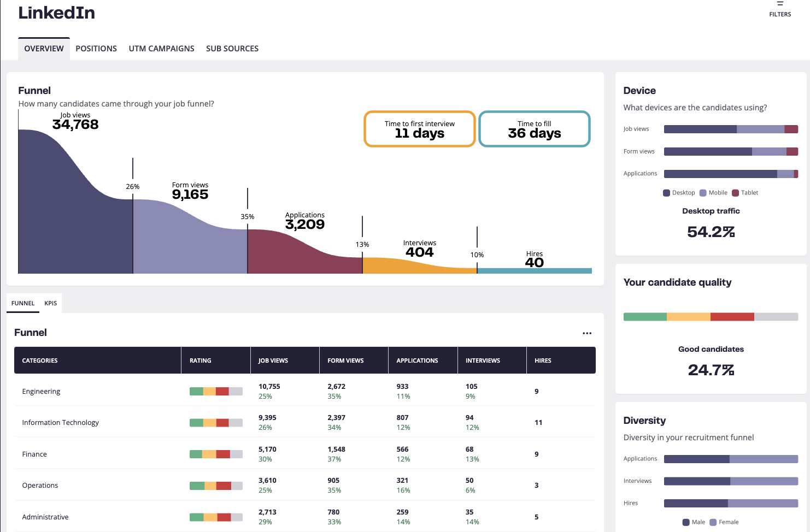Toggle the Tablet legend swatch
This screenshot has width=810, height=532.
(x=736, y=193)
